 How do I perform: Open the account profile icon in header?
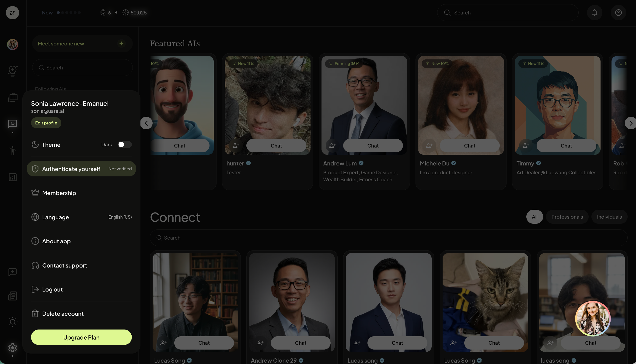click(618, 13)
